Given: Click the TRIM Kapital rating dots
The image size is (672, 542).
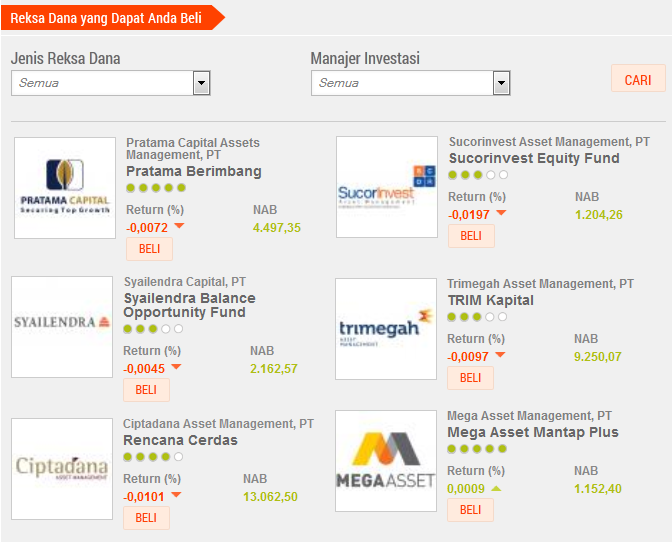Looking at the screenshot, I should 477,317.
